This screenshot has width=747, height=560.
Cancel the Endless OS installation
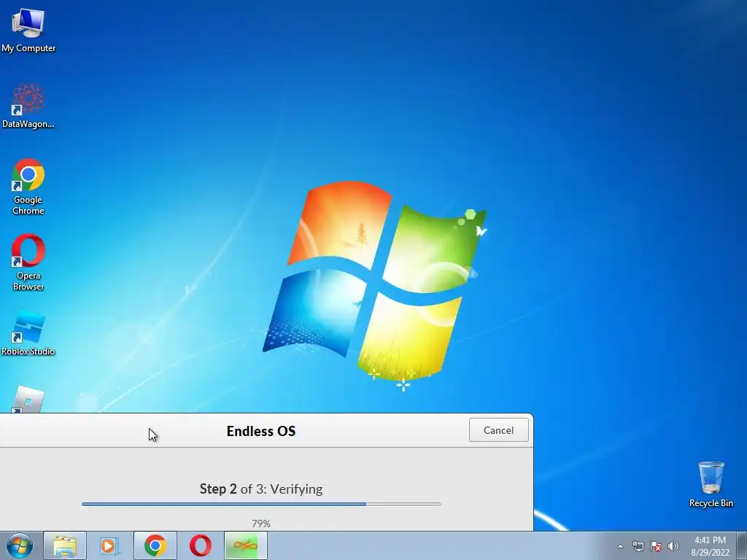(498, 430)
